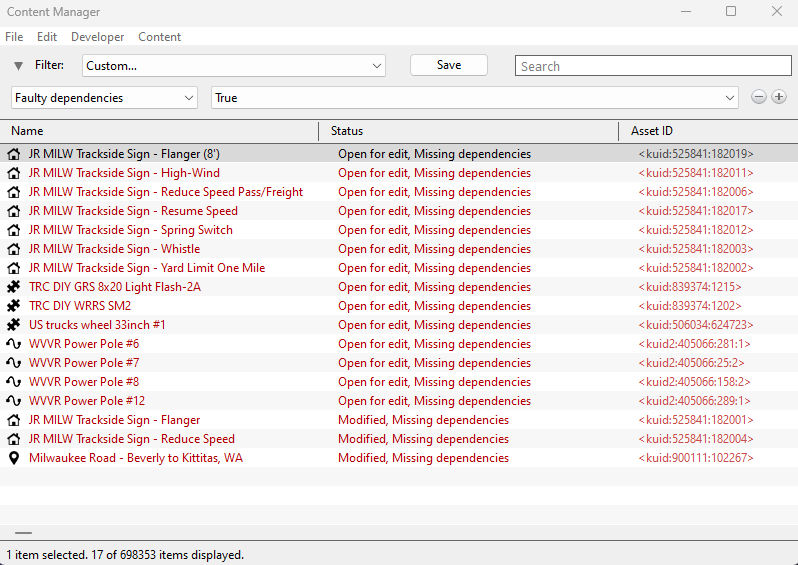Click the puzzle icon beside US trucks wheel 33inch
This screenshot has height=565, width=798.
tap(13, 325)
